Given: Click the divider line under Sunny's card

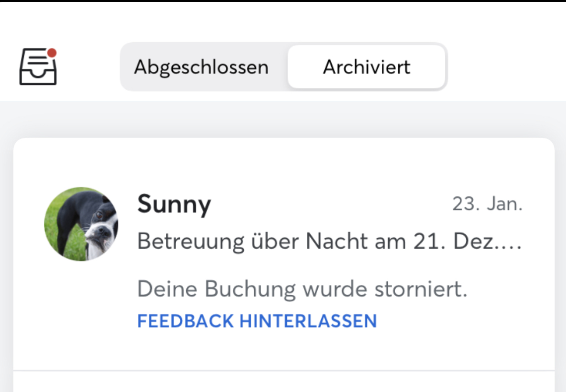Looking at the screenshot, I should (x=283, y=370).
